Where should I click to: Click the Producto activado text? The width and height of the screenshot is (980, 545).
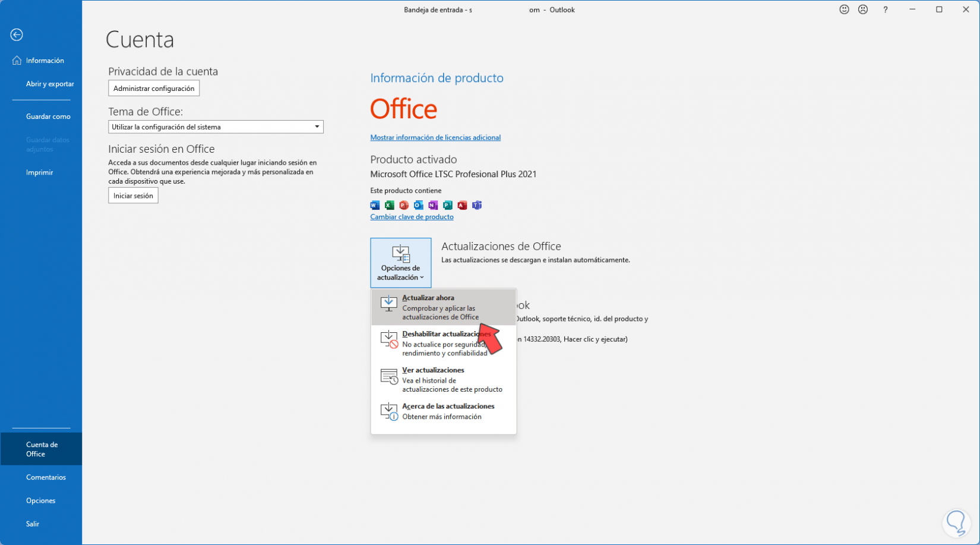pos(413,159)
